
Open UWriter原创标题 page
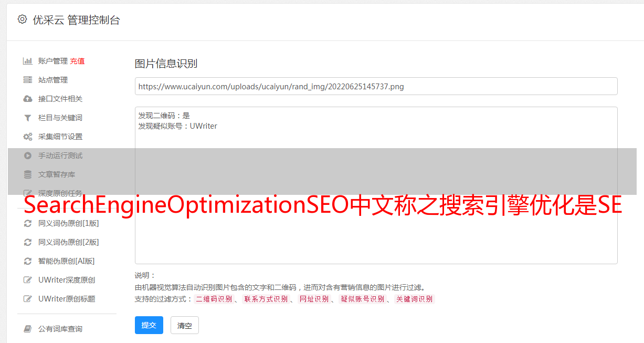tap(67, 299)
